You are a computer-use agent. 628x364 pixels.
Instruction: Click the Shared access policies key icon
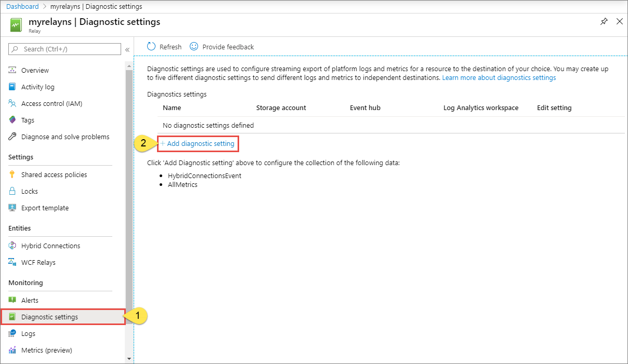coord(12,174)
